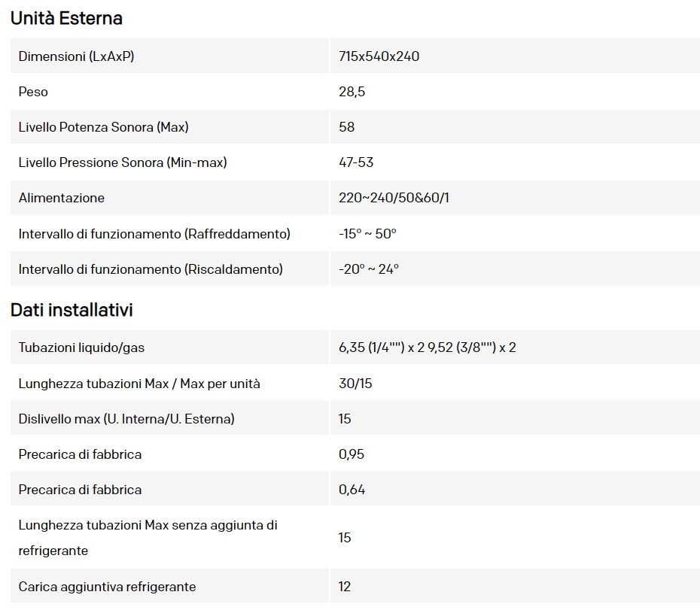Click the 47-53 sound pressure value
Image resolution: width=700 pixels, height=610 pixels.
(x=356, y=162)
